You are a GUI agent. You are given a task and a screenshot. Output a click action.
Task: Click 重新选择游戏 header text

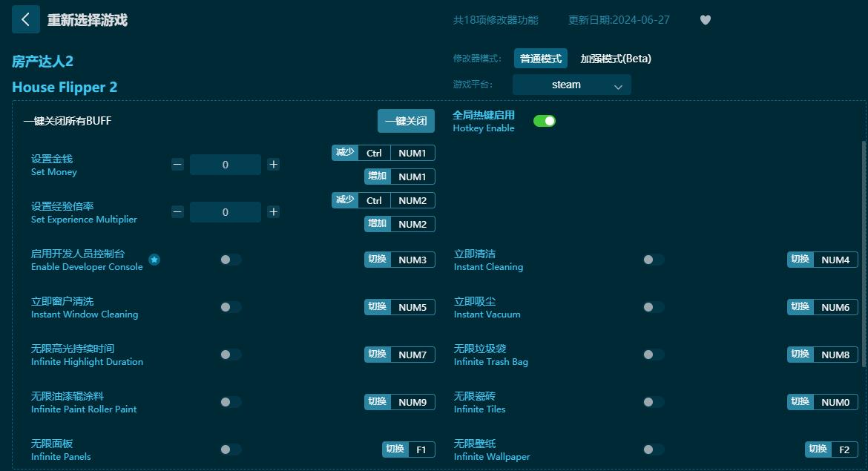(x=88, y=21)
